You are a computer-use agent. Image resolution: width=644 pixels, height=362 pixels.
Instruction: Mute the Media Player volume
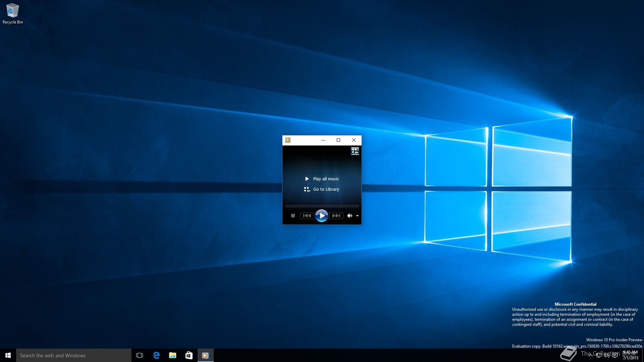tap(350, 216)
